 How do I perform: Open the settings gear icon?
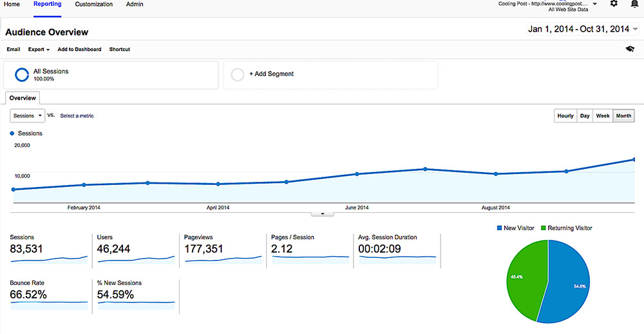pos(614,4)
